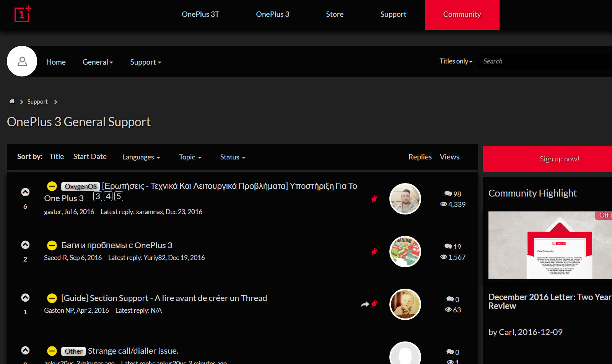Click the pin icon on Greek support thread
The width and height of the screenshot is (612, 364).
[374, 199]
